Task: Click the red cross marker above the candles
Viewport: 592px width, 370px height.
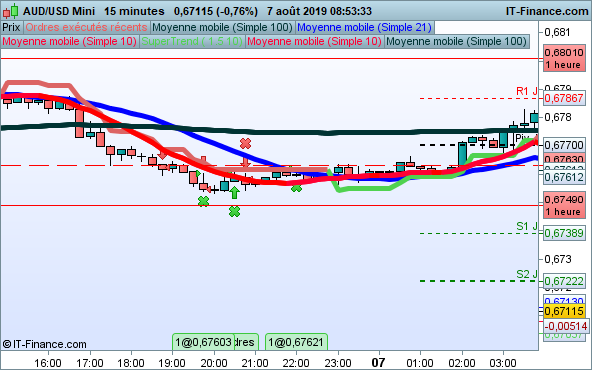Action: coord(245,143)
